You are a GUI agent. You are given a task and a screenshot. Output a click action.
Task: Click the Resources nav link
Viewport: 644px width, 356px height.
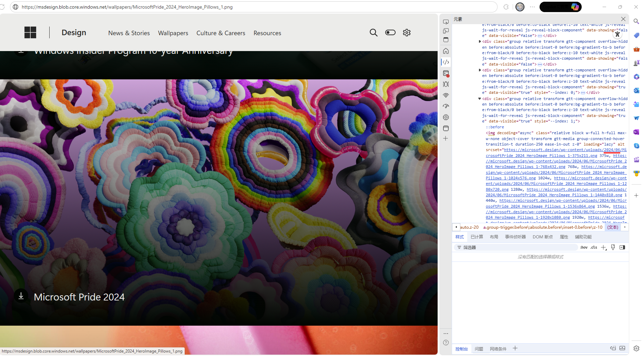267,33
